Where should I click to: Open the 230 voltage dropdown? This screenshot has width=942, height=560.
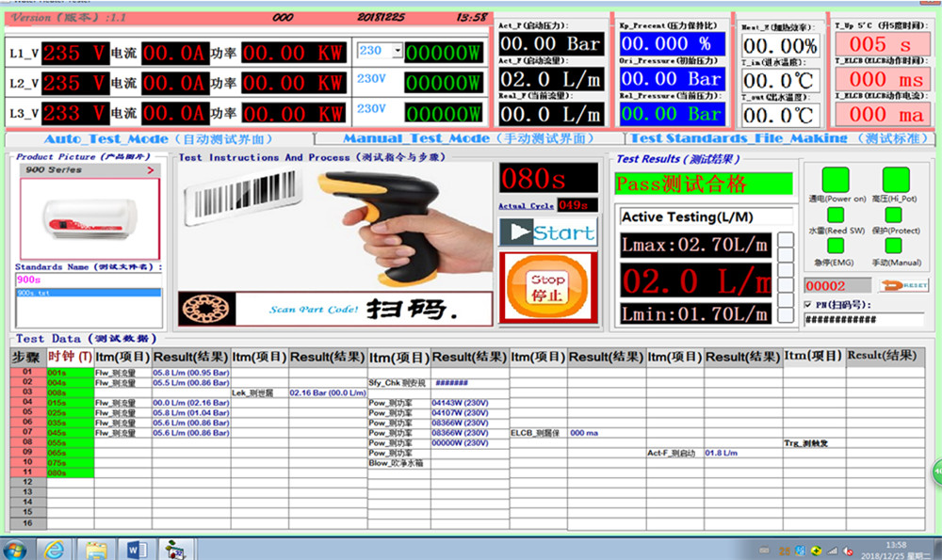pos(397,51)
